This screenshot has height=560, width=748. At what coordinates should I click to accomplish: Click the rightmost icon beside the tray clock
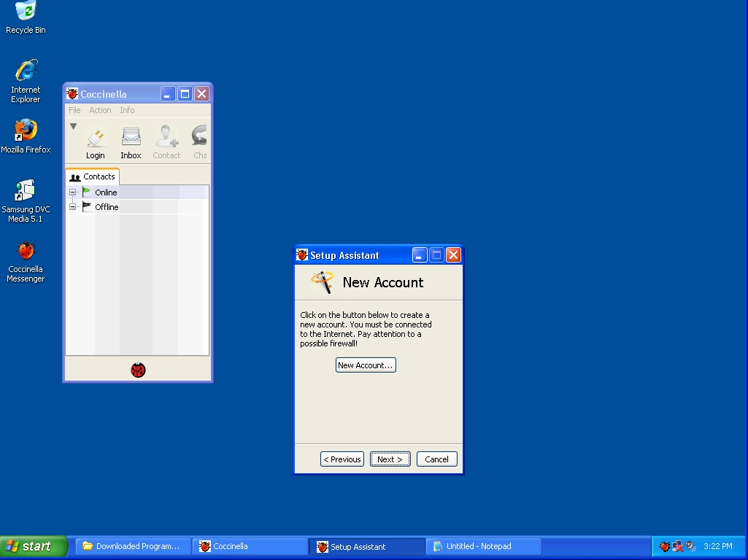(690, 546)
